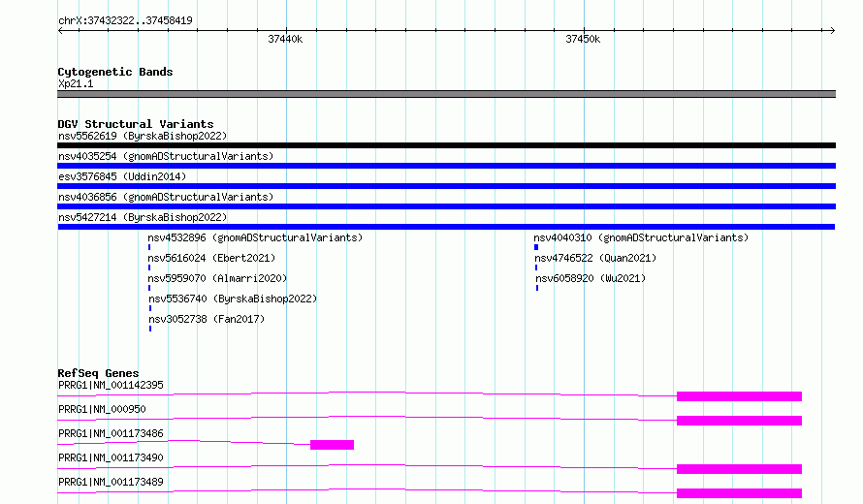The height and width of the screenshot is (504, 863).
Task: Select the magenta exon of NM_001173490
Action: point(739,469)
